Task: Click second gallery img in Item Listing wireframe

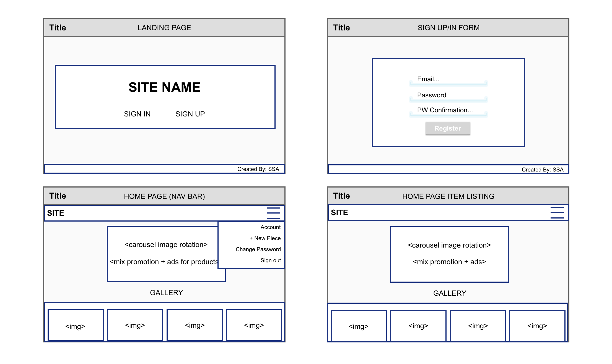Action: point(418,326)
